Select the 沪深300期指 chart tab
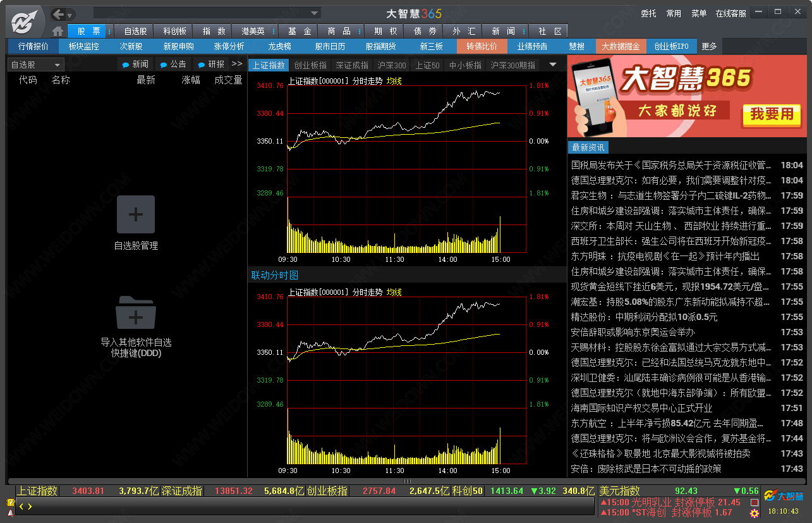The width and height of the screenshot is (812, 523). pyautogui.click(x=512, y=65)
